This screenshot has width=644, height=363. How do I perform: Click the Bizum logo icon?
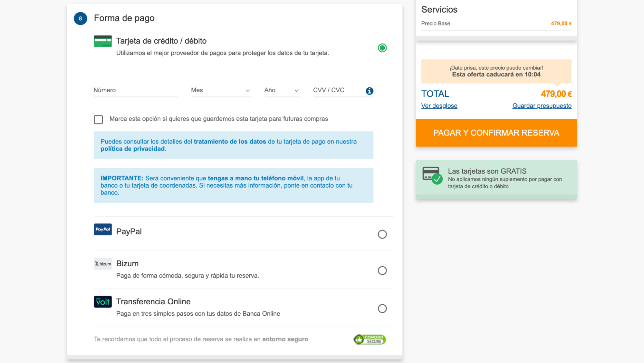(x=103, y=263)
